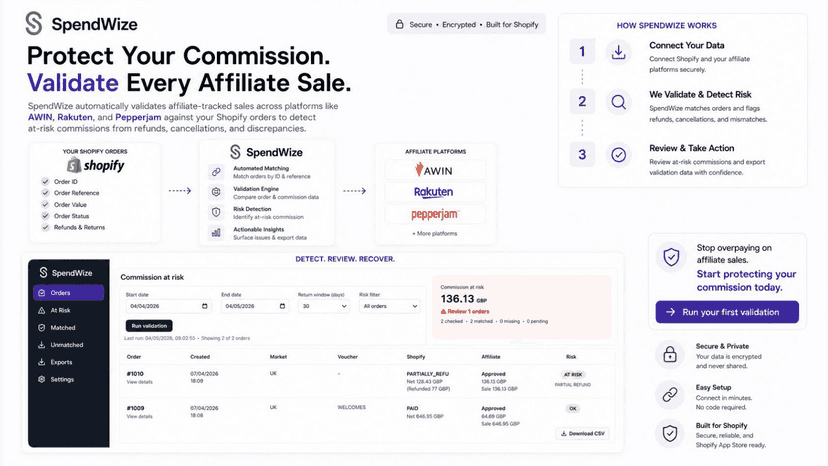Click the Rakuten platform logo

click(x=434, y=192)
